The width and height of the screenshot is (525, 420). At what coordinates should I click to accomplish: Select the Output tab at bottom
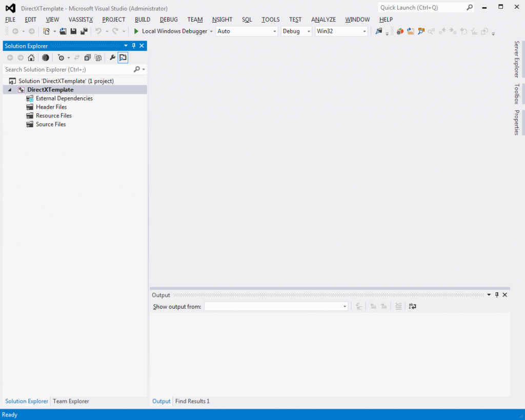(x=161, y=401)
